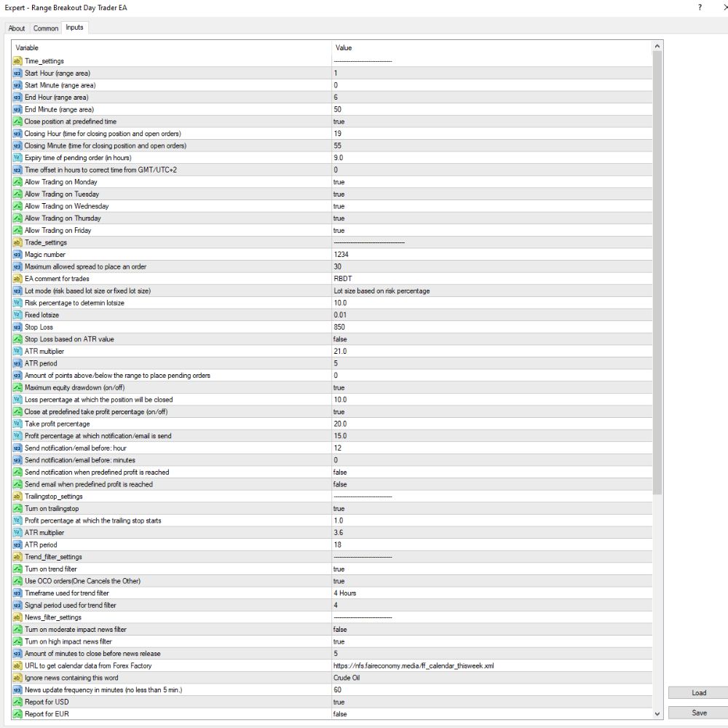Click the Closing Hour value 19
Screen dimensions: 728x728
tap(338, 133)
